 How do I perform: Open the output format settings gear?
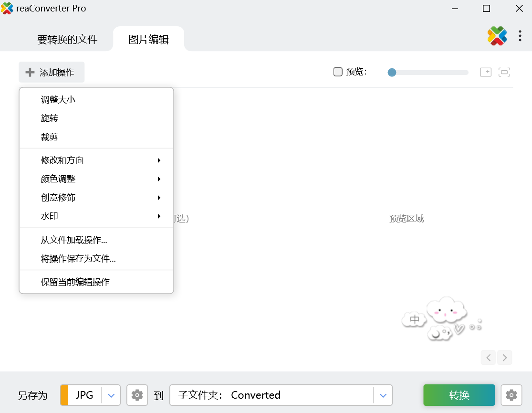point(137,395)
